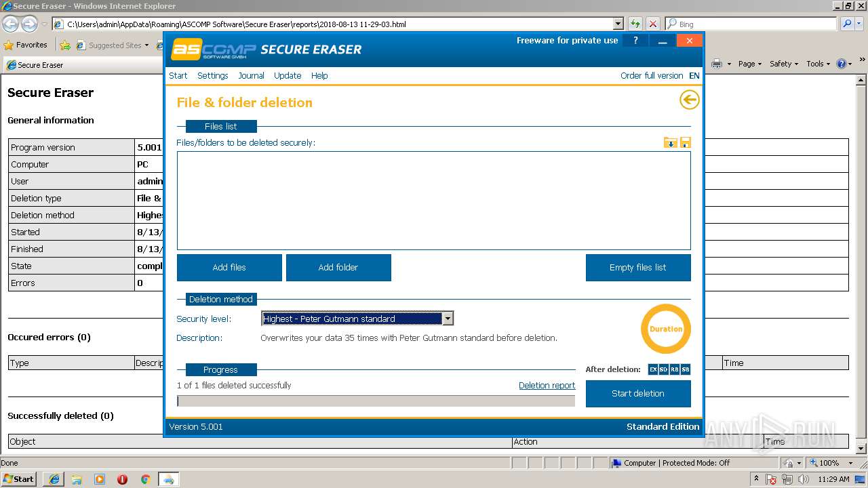
Task: Open the Journal menu
Action: coord(251,75)
